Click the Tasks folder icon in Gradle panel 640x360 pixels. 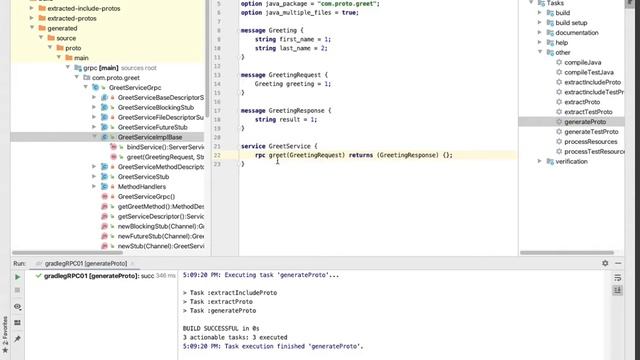pyautogui.click(x=542, y=3)
